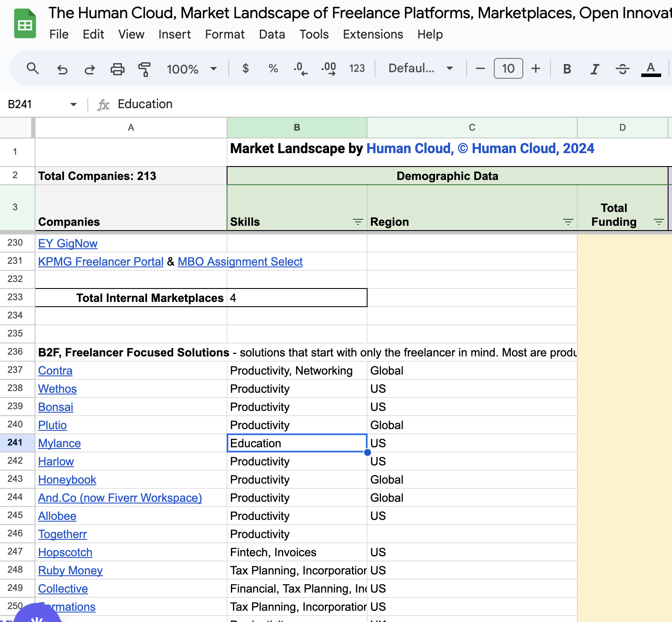672x622 pixels.
Task: Open the Insert menu
Action: pos(174,34)
